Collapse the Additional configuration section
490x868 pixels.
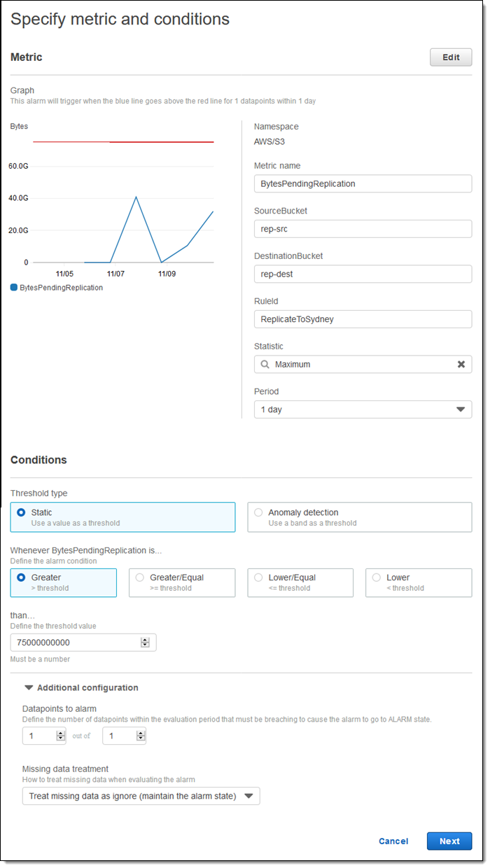pos(29,688)
